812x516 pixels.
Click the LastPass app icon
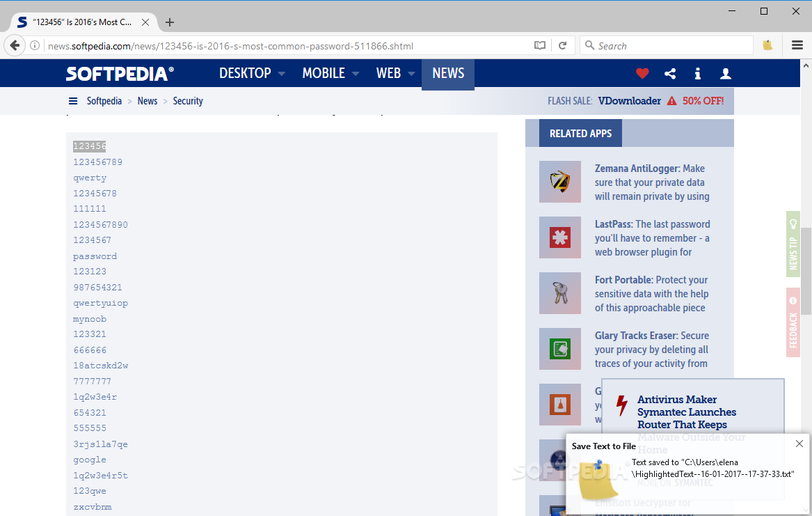click(560, 237)
